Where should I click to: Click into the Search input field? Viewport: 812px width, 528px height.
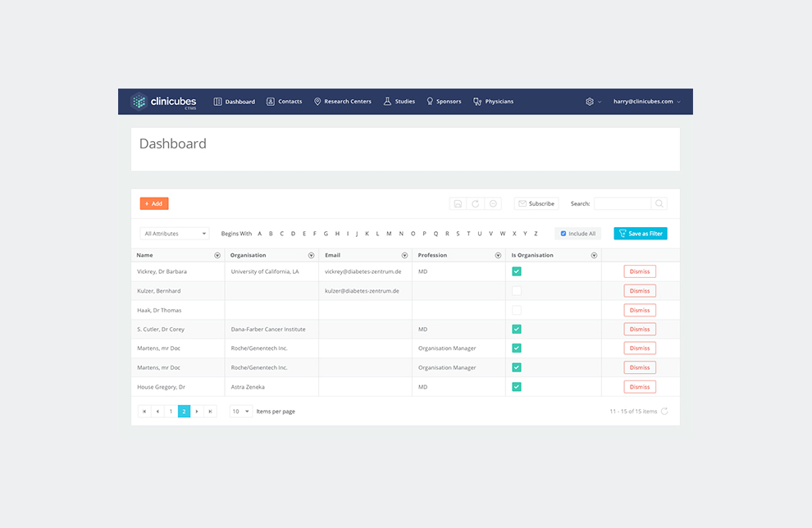623,203
